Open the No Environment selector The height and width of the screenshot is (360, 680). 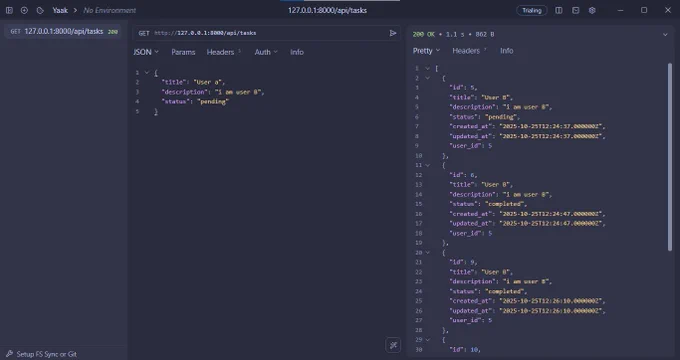(109, 10)
